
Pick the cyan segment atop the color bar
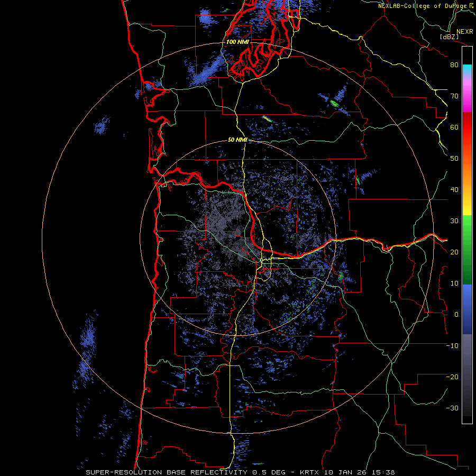467,70
